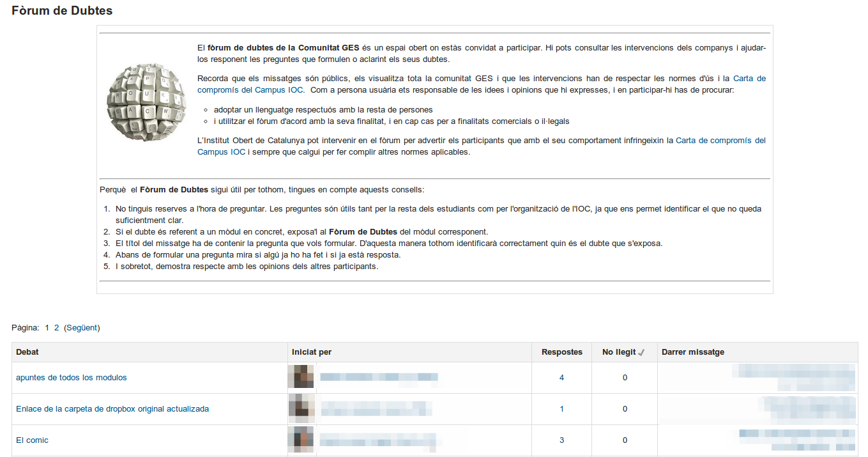Open avatar of the Dropbox folder thread author
The image size is (868, 457).
pos(301,408)
